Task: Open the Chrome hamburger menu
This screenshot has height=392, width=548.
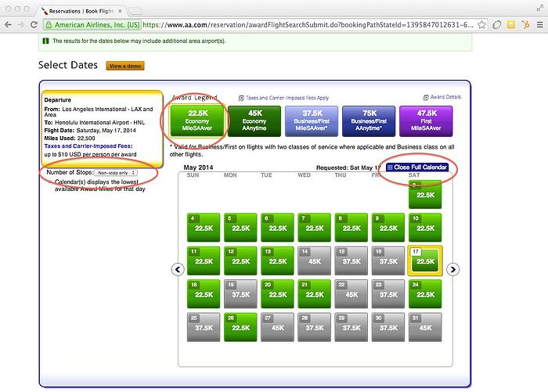Action: [x=539, y=26]
